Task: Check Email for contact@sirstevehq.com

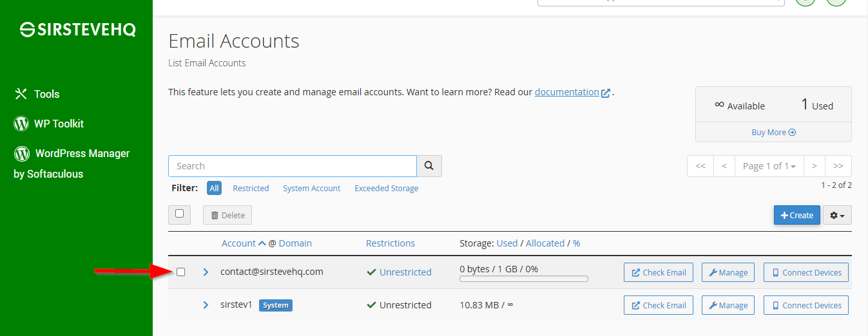Action: [x=659, y=272]
